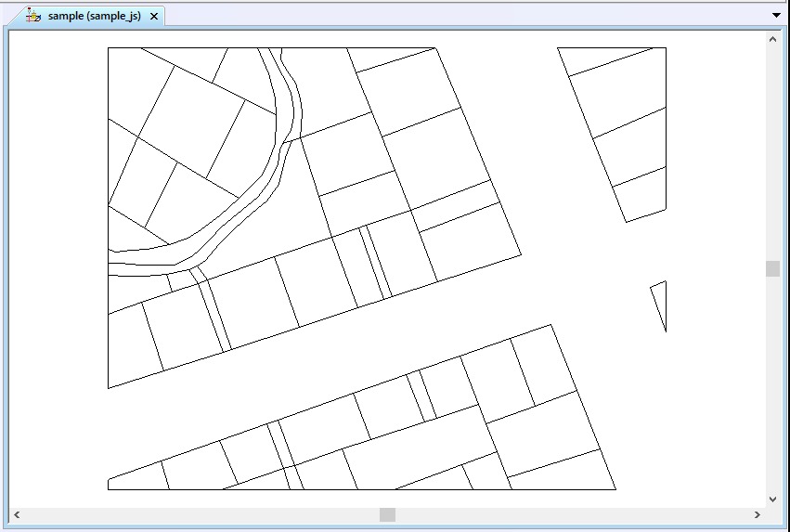
Task: Click the vertical scrollbar down arrow
Action: [772, 500]
